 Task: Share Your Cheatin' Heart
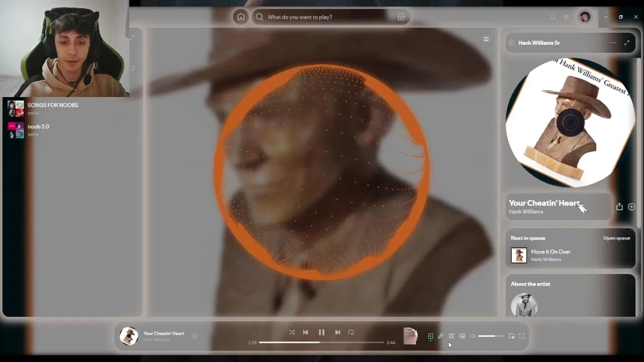tap(619, 207)
